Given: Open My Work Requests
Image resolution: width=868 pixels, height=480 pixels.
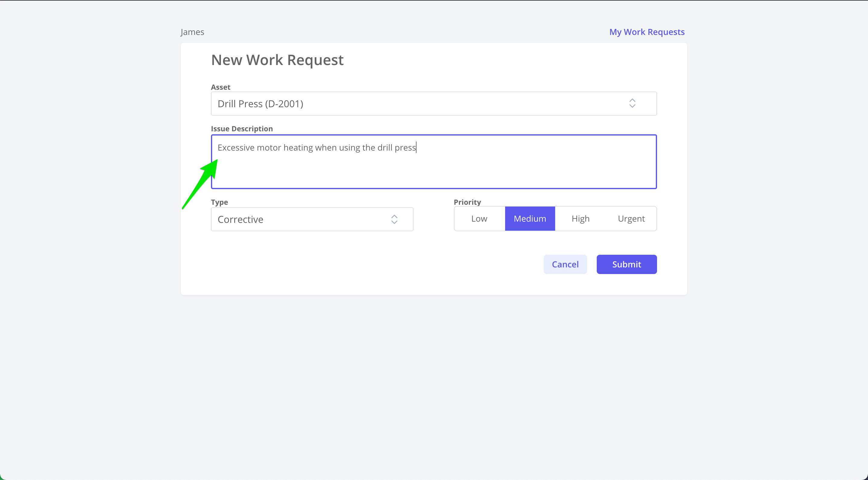Looking at the screenshot, I should tap(646, 32).
